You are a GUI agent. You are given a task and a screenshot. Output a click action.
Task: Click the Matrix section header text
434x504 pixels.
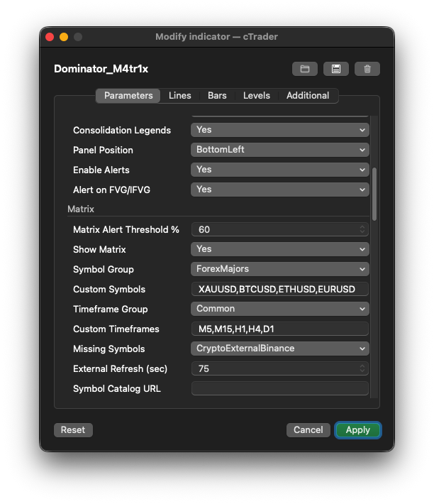pyautogui.click(x=81, y=209)
